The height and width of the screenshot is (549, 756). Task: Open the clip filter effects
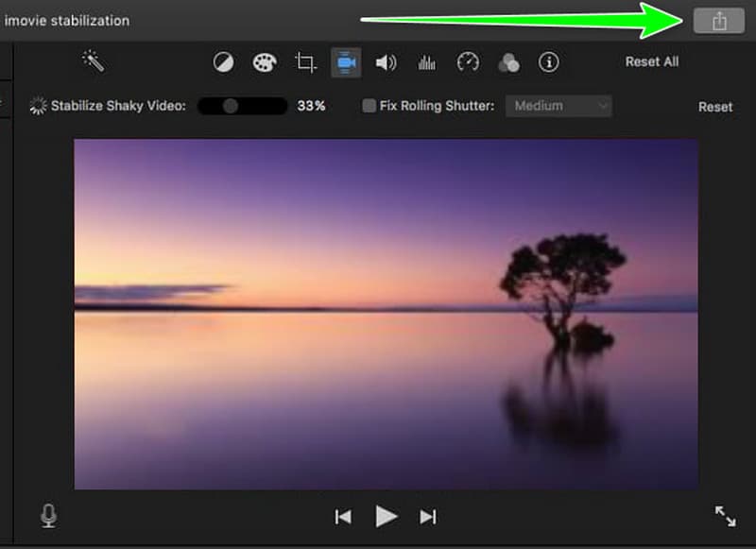(x=508, y=62)
